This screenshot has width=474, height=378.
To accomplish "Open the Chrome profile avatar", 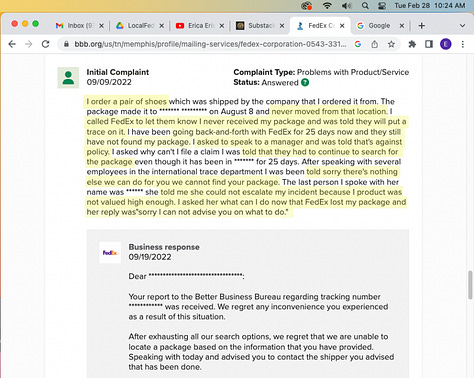I will tap(446, 44).
